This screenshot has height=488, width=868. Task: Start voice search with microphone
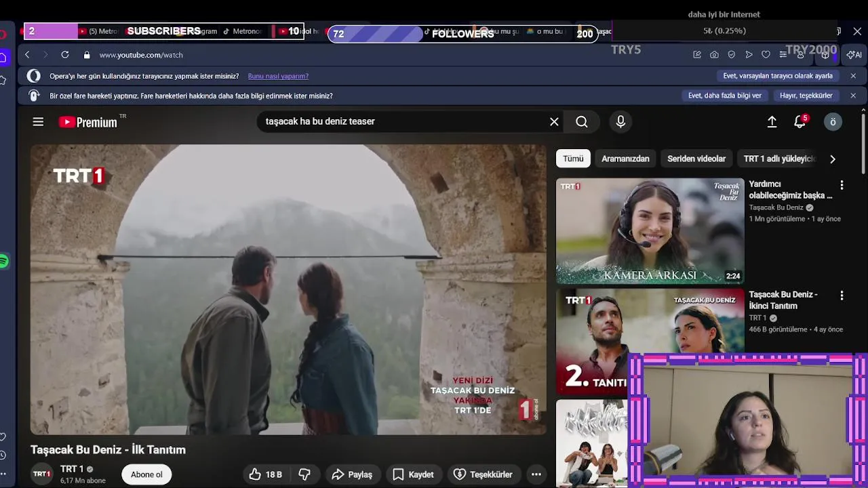click(620, 122)
